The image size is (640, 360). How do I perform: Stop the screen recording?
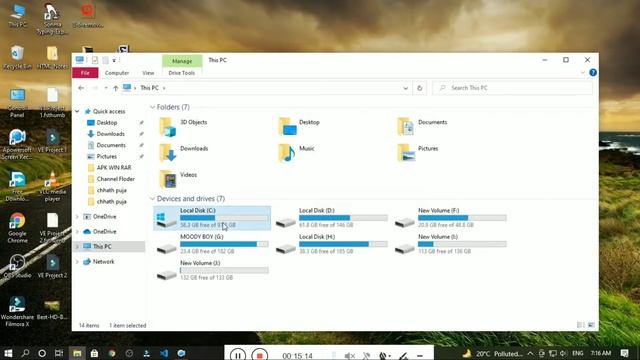click(x=260, y=355)
